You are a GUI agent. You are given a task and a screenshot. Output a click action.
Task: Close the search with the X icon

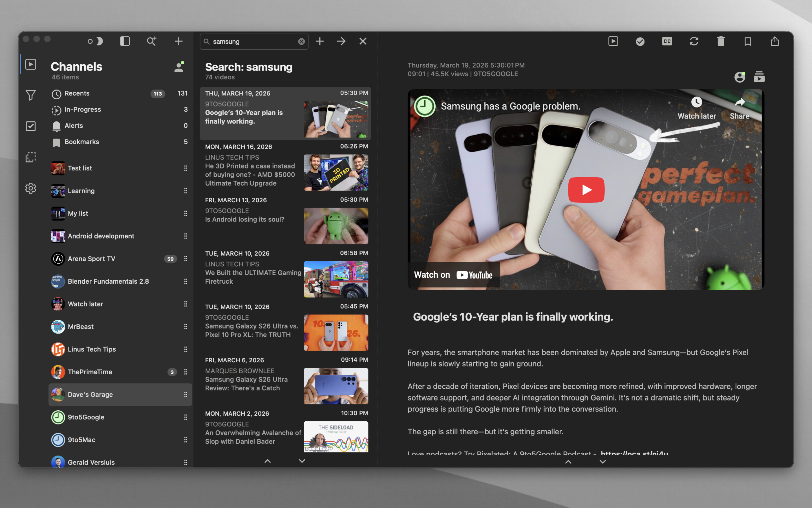pyautogui.click(x=363, y=41)
